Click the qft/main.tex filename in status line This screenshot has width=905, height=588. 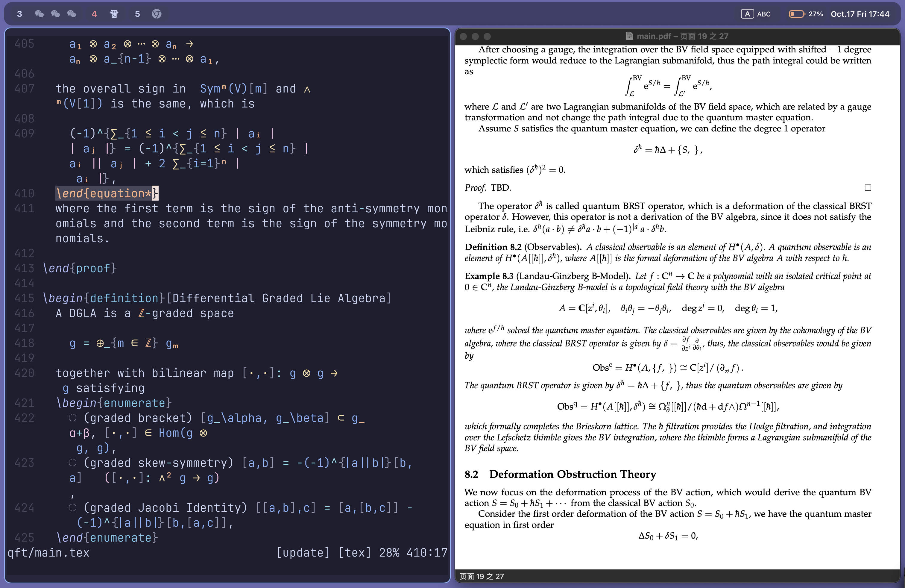click(x=48, y=553)
